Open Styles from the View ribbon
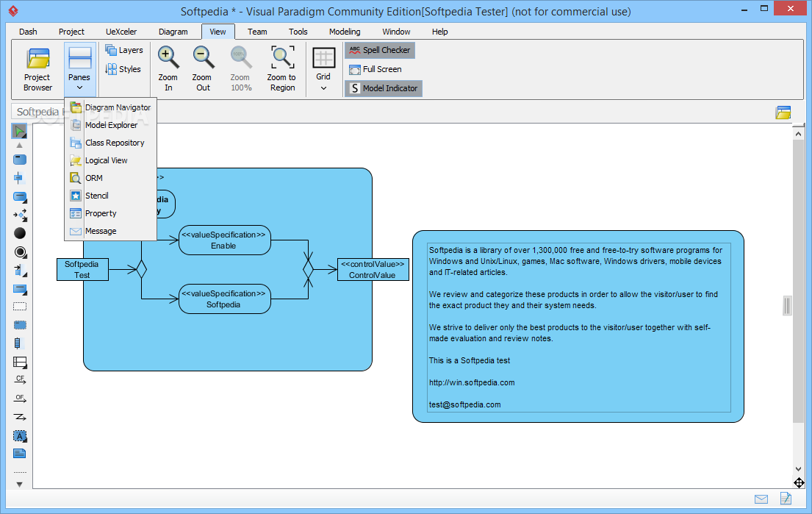The image size is (812, 514). (x=123, y=69)
